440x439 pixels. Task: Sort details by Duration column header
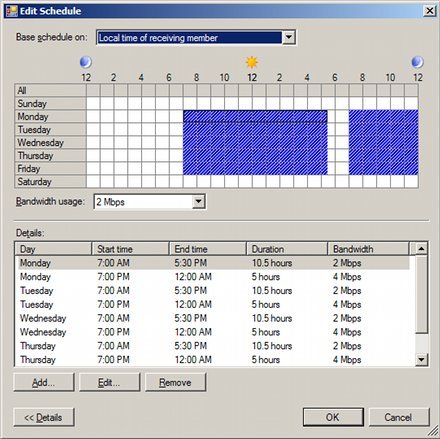coord(287,249)
